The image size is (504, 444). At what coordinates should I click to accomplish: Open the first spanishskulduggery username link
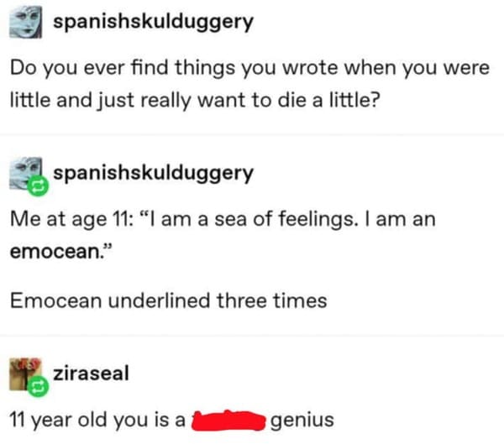[x=153, y=23]
